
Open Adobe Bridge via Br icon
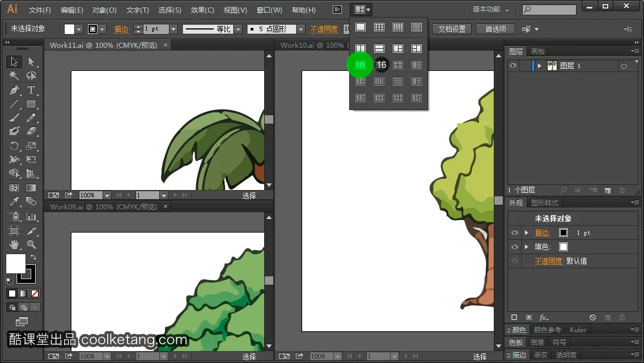[337, 10]
